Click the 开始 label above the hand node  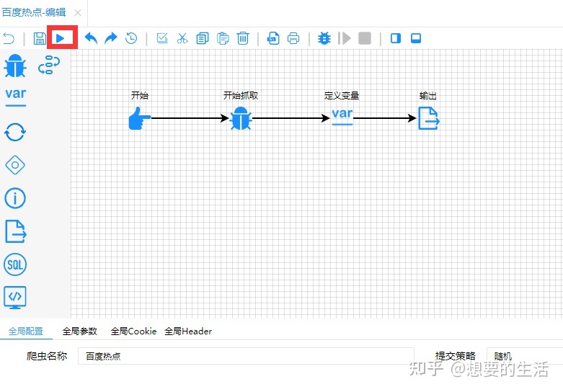(x=140, y=96)
